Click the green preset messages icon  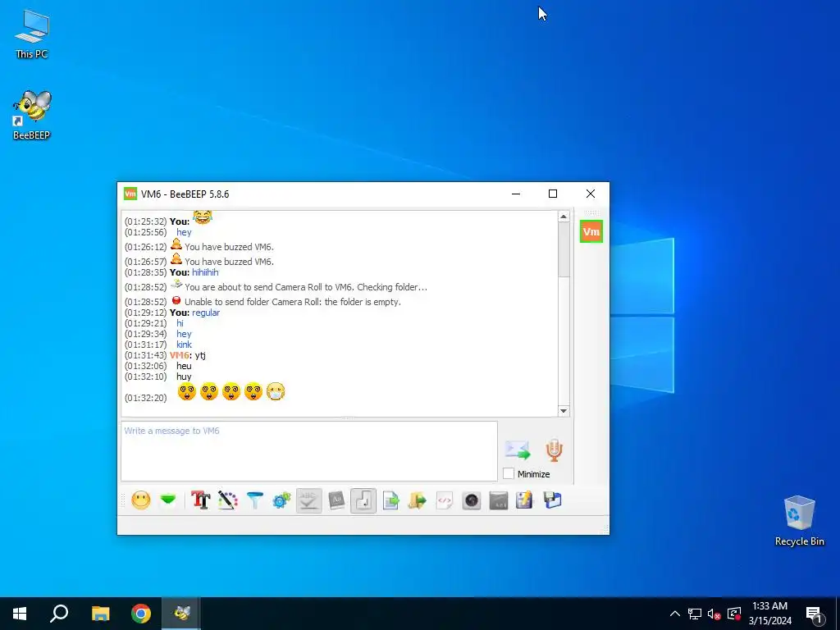[168, 500]
